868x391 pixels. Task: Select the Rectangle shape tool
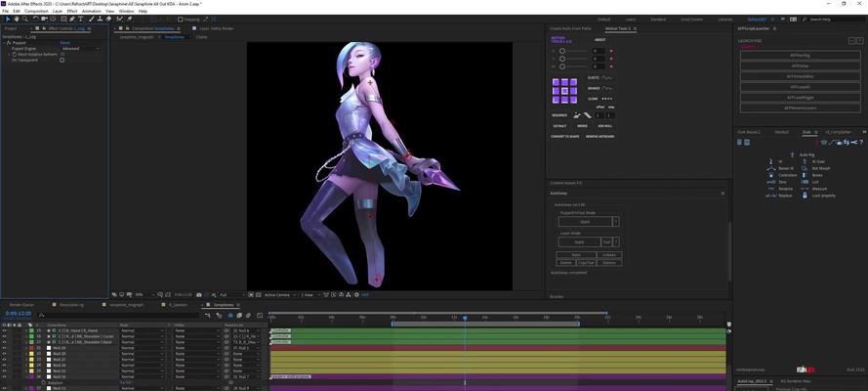(63, 19)
